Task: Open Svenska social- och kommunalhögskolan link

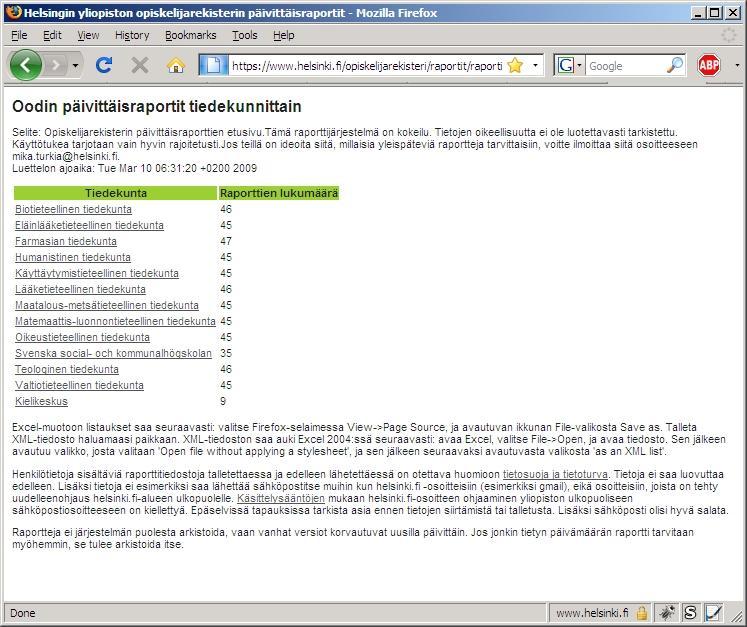Action: [x=113, y=354]
